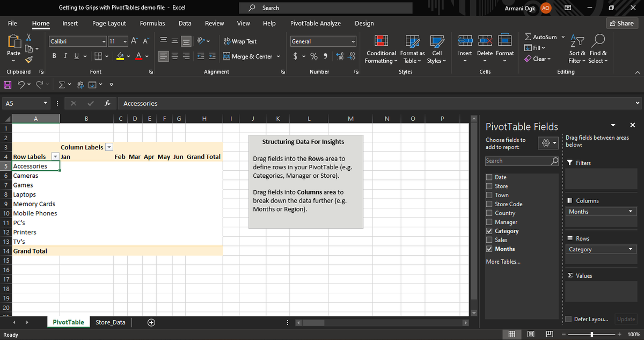The width and height of the screenshot is (644, 340).
Task: Switch to the Insert ribbon tab
Action: pyautogui.click(x=70, y=24)
